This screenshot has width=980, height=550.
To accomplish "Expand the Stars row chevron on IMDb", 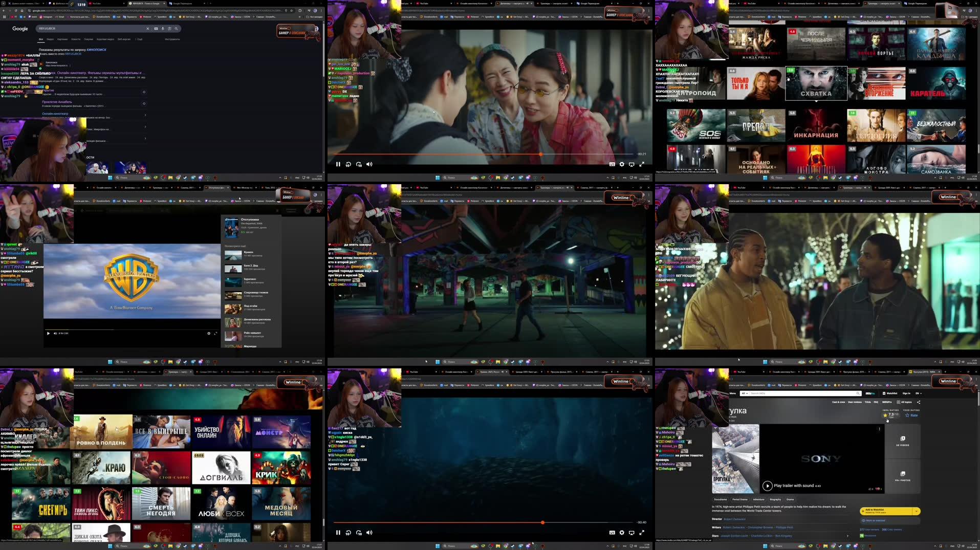I will pos(847,536).
